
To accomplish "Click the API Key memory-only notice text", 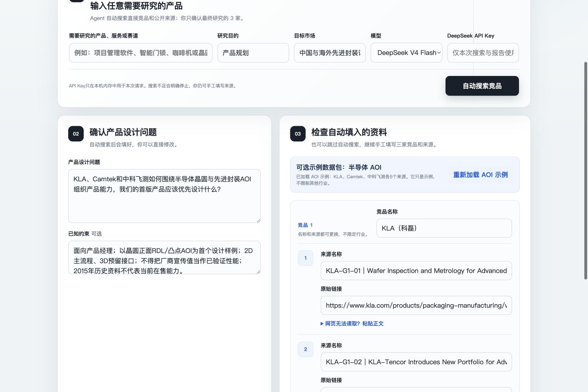I will (x=153, y=86).
